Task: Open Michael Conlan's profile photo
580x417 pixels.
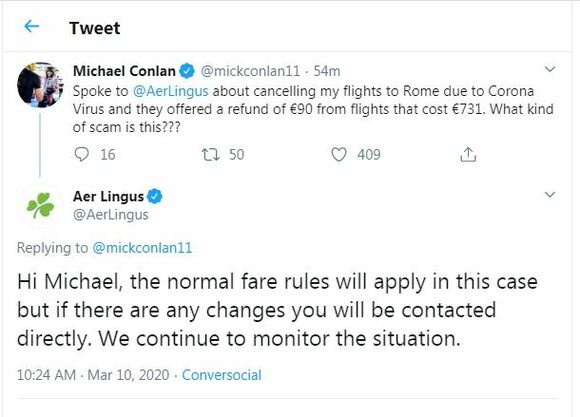Action: pos(40,85)
